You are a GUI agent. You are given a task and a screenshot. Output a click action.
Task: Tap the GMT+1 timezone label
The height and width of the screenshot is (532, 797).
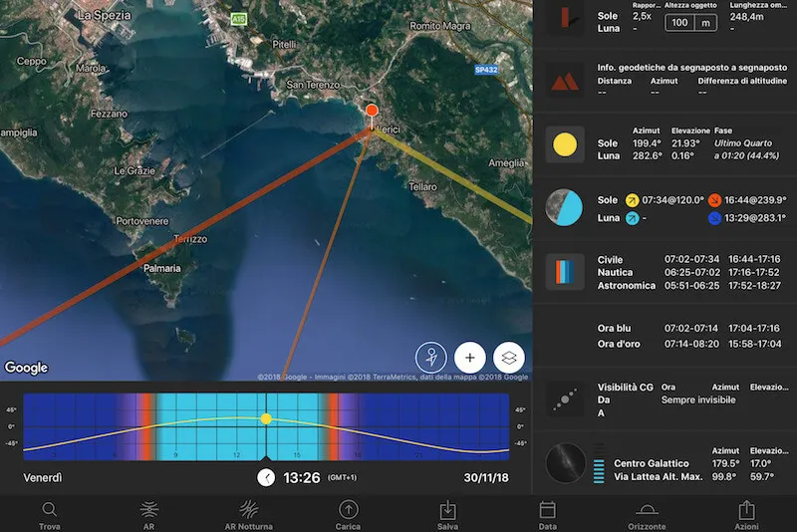coord(342,477)
